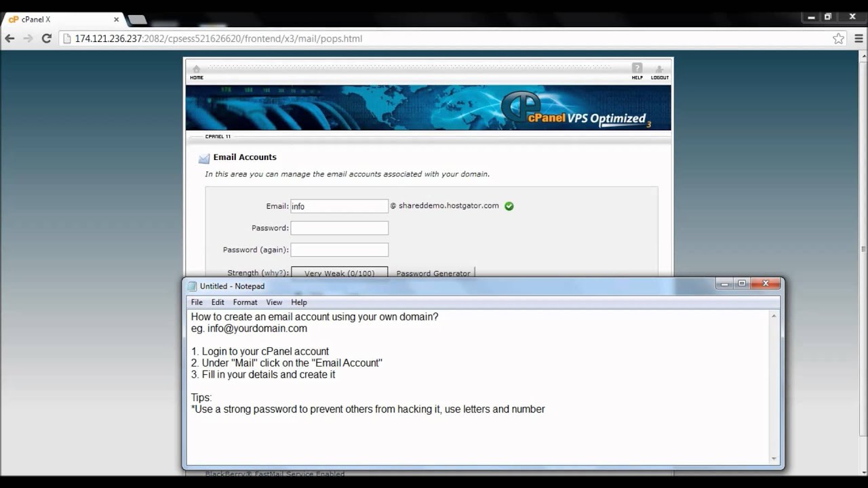Click the Email username input field

[340, 206]
